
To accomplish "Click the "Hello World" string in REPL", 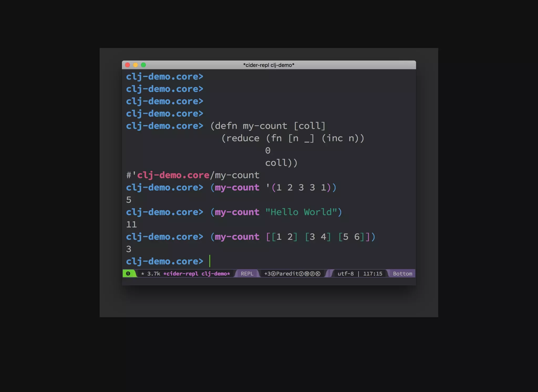I will click(x=301, y=212).
